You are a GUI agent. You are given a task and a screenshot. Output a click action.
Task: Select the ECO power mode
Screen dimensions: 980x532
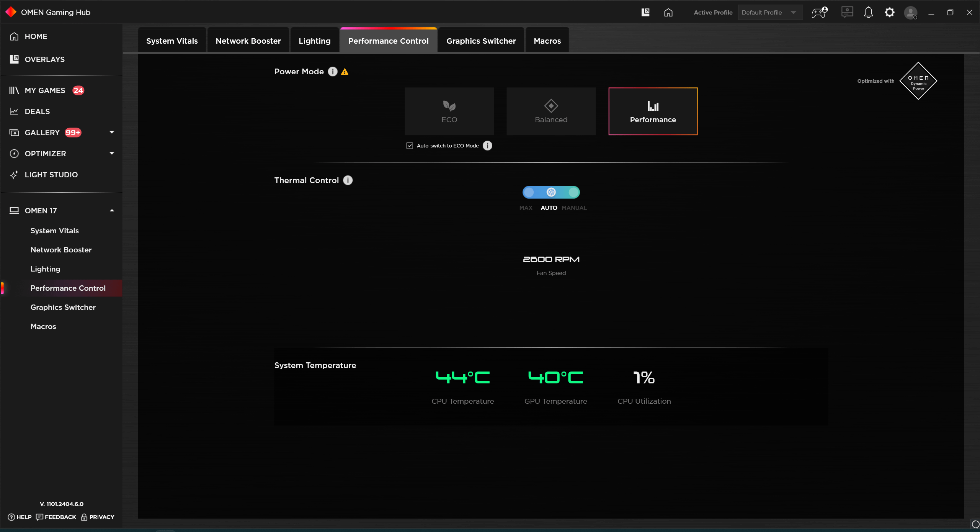(x=449, y=111)
